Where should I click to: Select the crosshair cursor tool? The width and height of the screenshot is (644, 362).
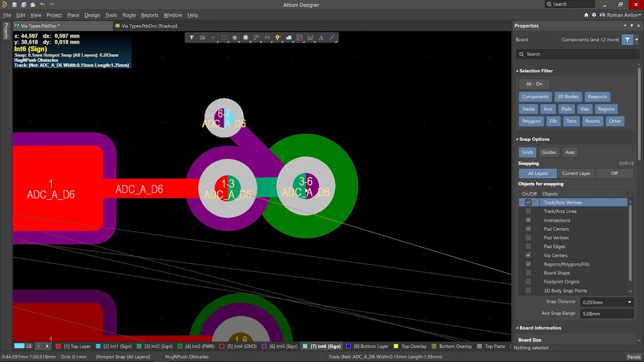coord(213,37)
